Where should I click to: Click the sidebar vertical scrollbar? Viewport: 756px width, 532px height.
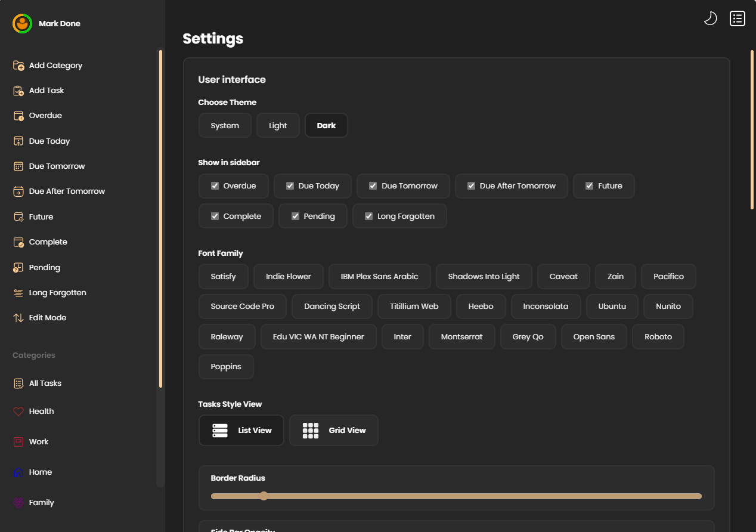(x=160, y=218)
